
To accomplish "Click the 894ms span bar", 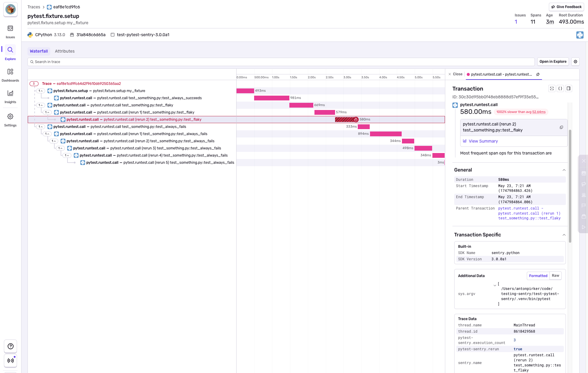I will 386,134.
